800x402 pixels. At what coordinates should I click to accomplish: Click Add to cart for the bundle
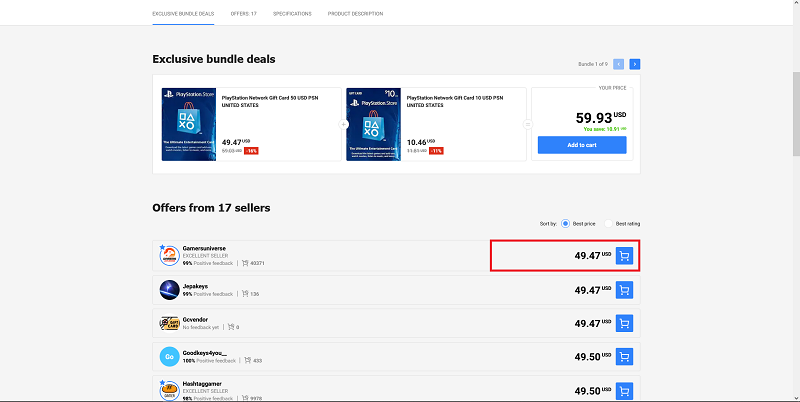tap(582, 145)
